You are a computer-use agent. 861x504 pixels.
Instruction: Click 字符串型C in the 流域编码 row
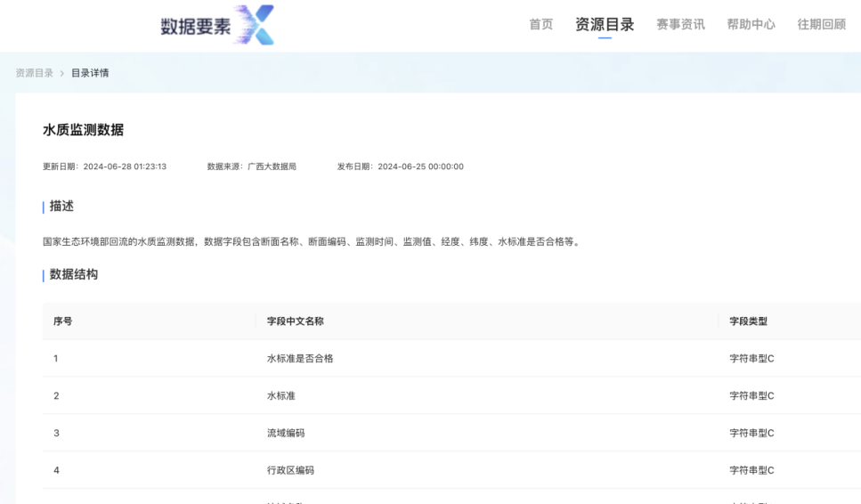coord(751,433)
